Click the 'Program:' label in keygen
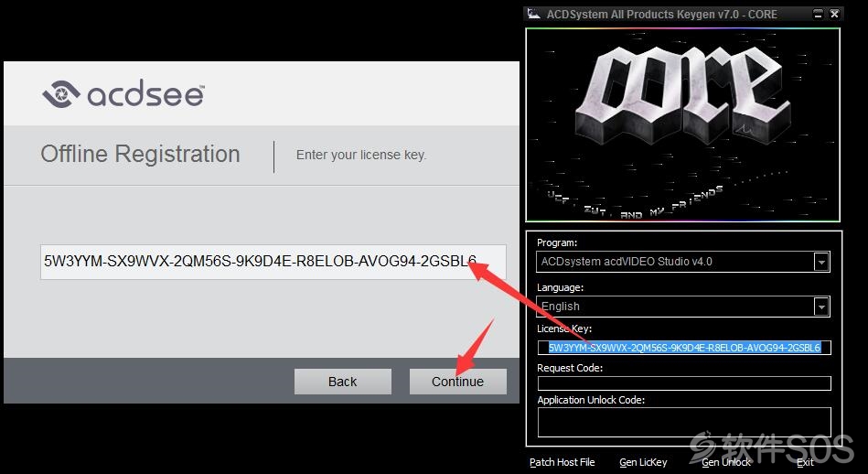The height and width of the screenshot is (474, 868). click(x=557, y=242)
